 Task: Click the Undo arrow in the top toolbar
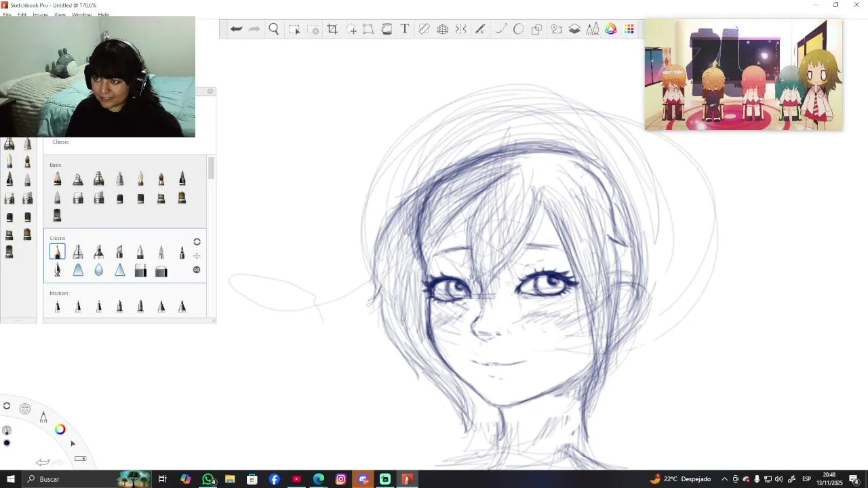pos(236,29)
